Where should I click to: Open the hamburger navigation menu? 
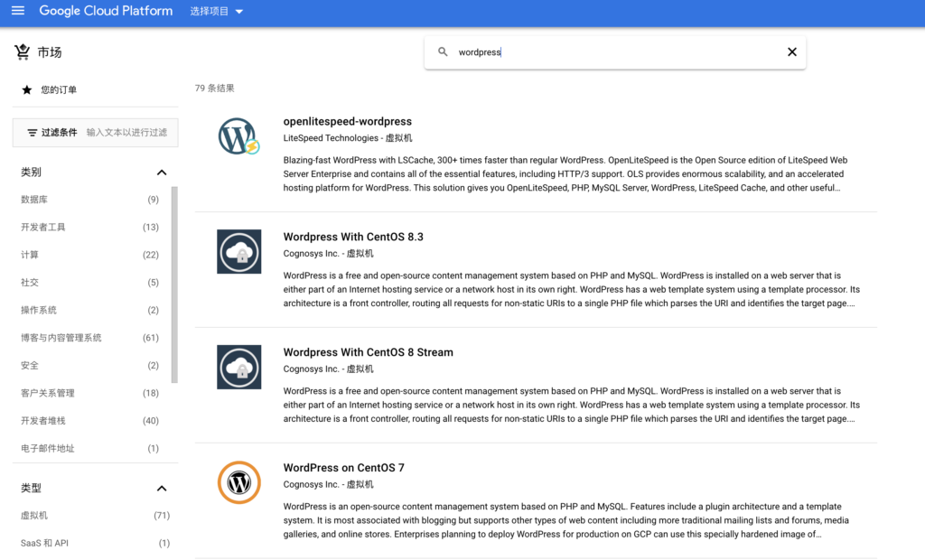click(18, 11)
